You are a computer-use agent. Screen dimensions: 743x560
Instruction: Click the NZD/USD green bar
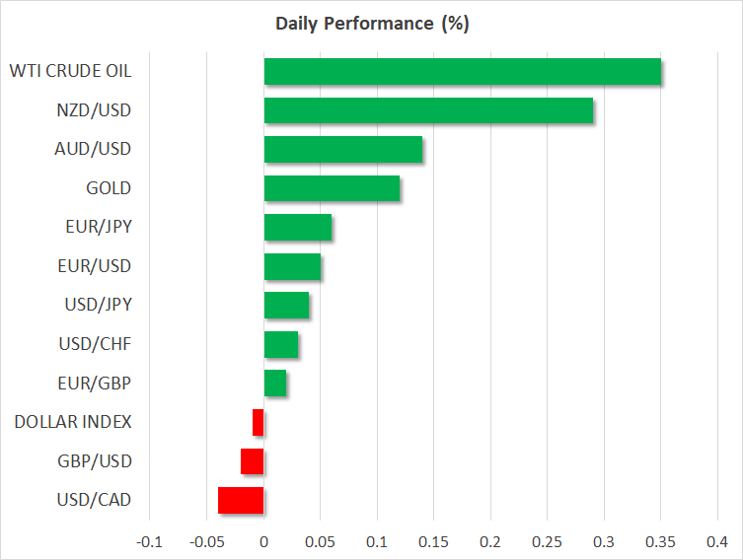point(428,110)
